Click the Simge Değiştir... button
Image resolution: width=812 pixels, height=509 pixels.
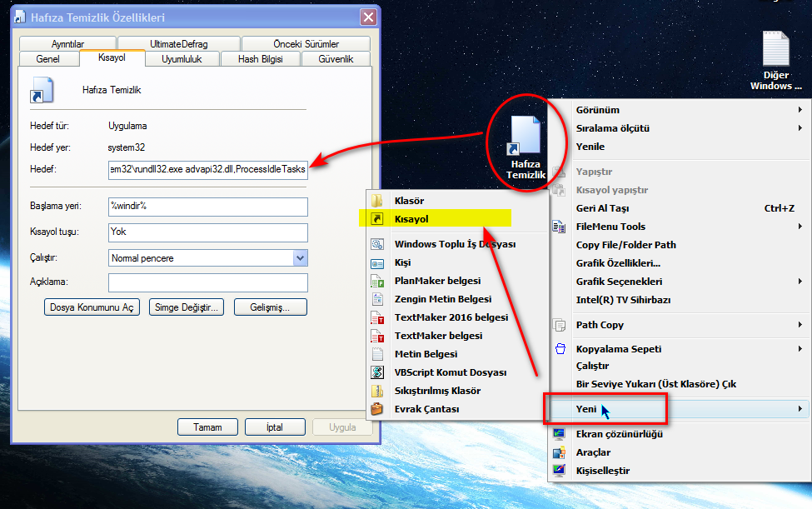[x=187, y=307]
